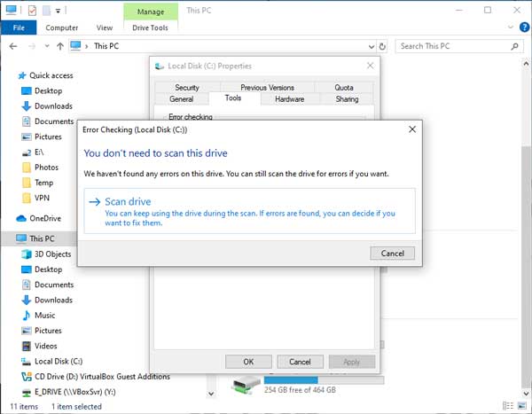Screen dimensions: 532x414
Task: Select Local Disk (C:) in navigation pane
Action: click(51, 362)
